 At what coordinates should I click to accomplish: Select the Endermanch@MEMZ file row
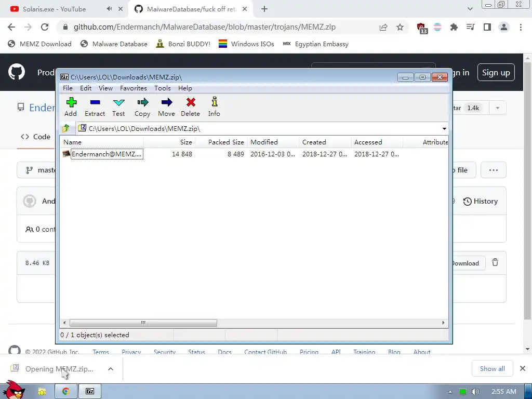point(254,154)
